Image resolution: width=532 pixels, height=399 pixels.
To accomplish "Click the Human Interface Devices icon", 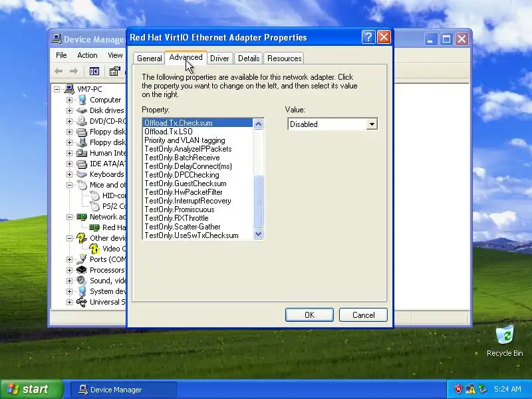I will pos(82,153).
